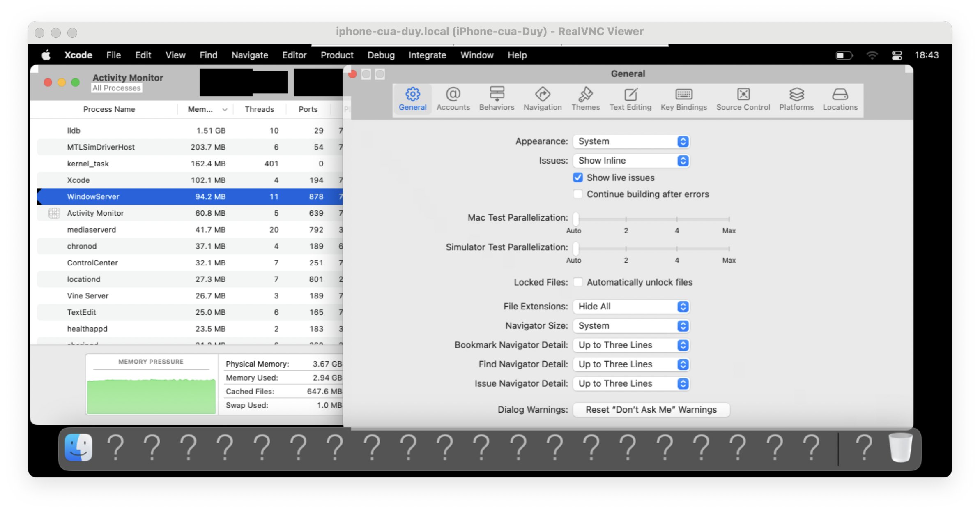Open the Platforms preferences pane
Image resolution: width=980 pixels, height=512 pixels.
tap(796, 99)
